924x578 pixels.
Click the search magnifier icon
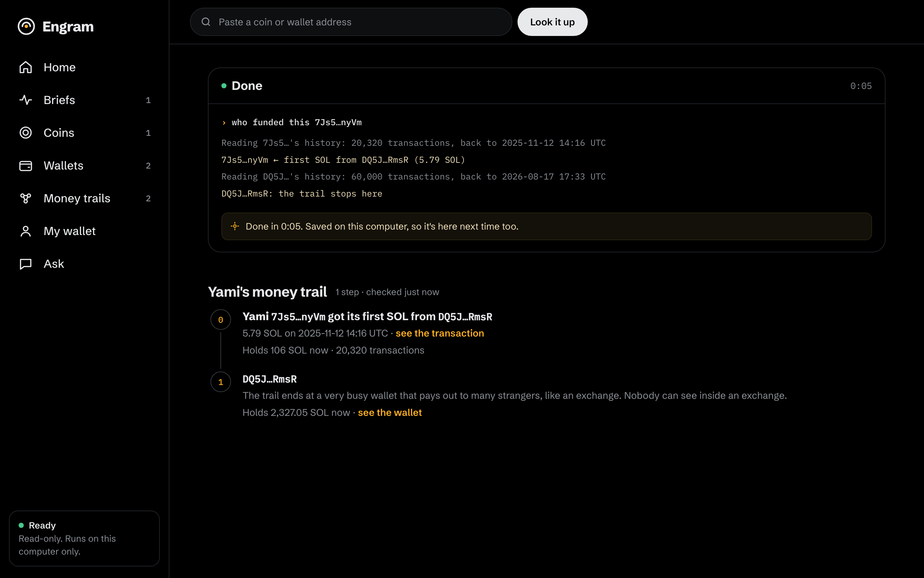pos(206,22)
